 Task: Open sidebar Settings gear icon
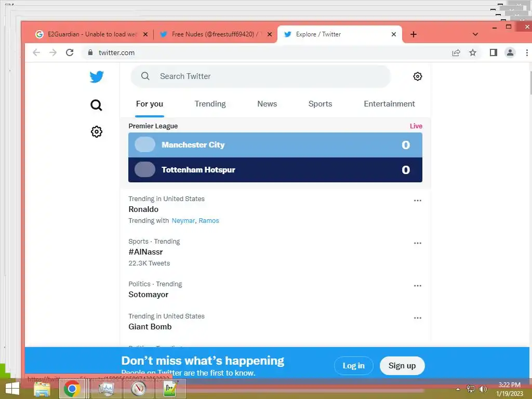(96, 131)
